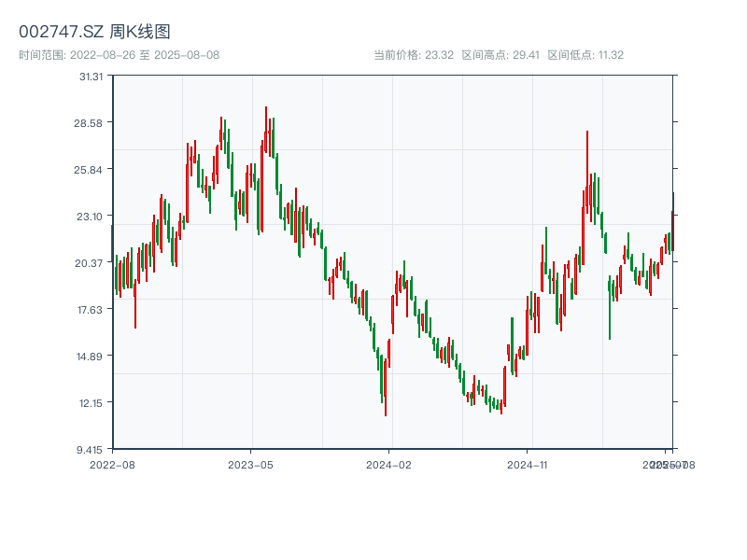Screen dimensions: 747x560
Task: Click the y-axis label 14.89
Action: pyautogui.click(x=90, y=357)
